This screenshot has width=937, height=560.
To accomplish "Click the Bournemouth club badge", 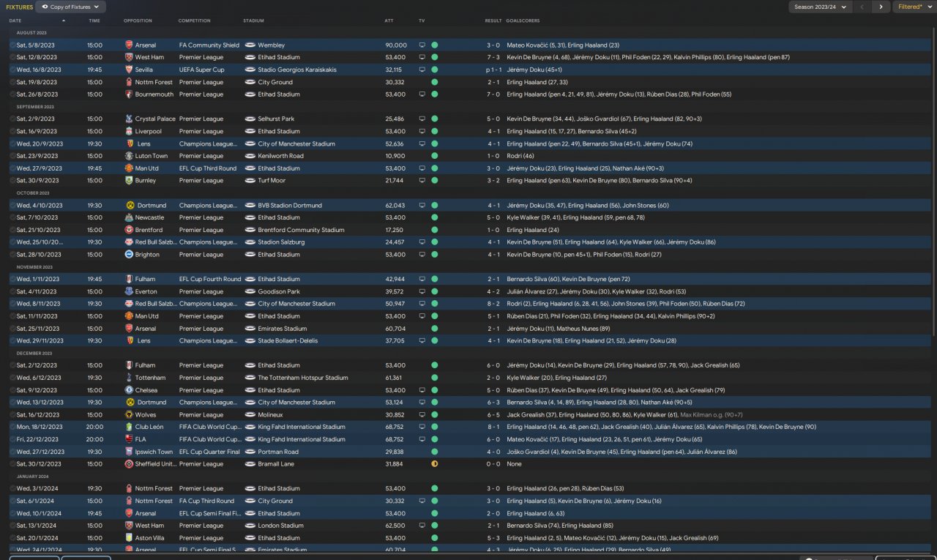I will coord(130,94).
